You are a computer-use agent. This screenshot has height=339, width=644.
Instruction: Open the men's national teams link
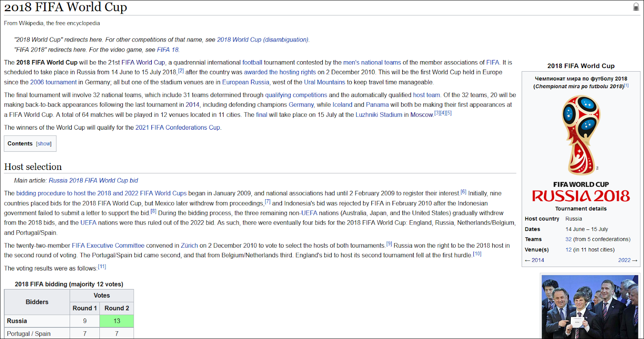(372, 62)
